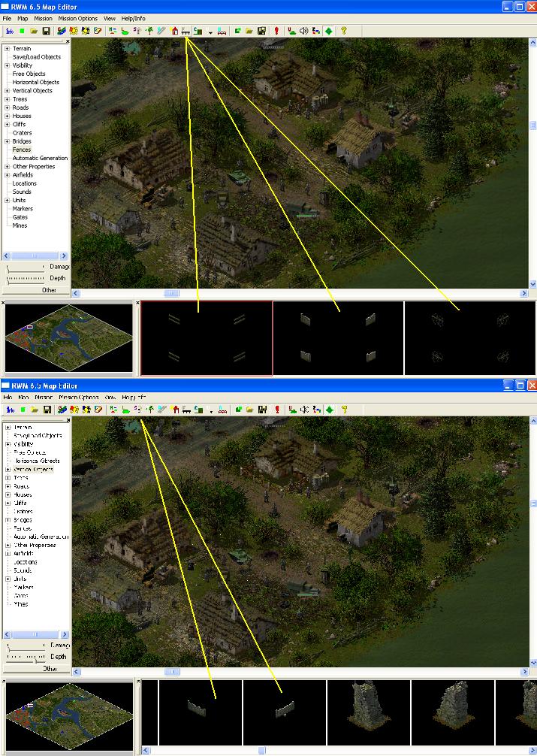Click the Other button in upper window

point(36,290)
